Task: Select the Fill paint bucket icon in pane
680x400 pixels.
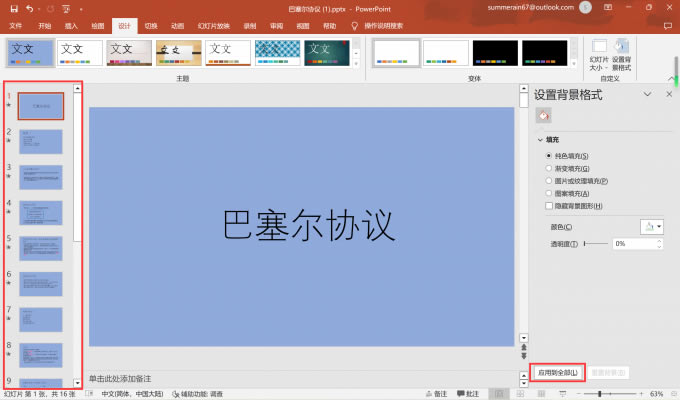Action: 544,116
